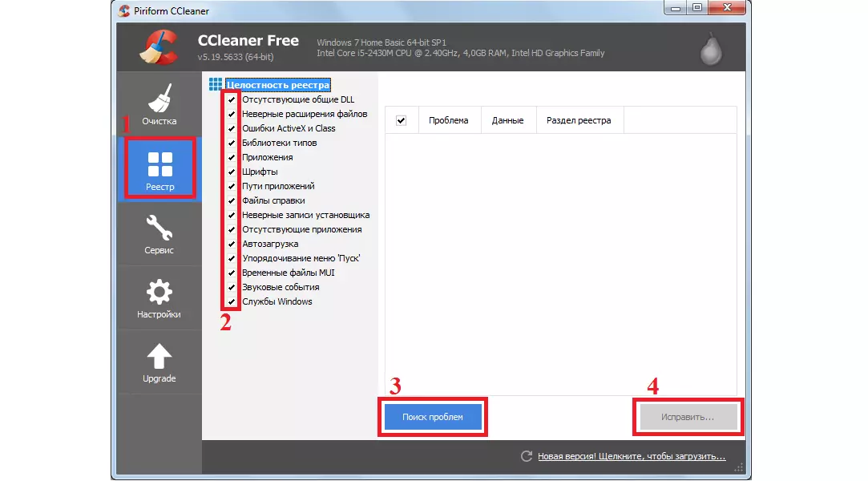Sort results by Данные column
Viewport: 868px width, 481px height.
click(x=507, y=120)
